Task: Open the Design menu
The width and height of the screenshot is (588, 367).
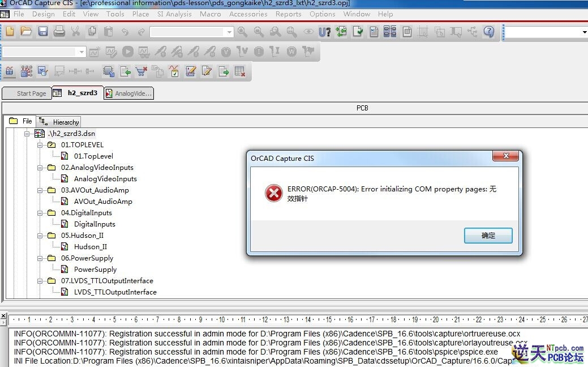Action: tap(44, 14)
